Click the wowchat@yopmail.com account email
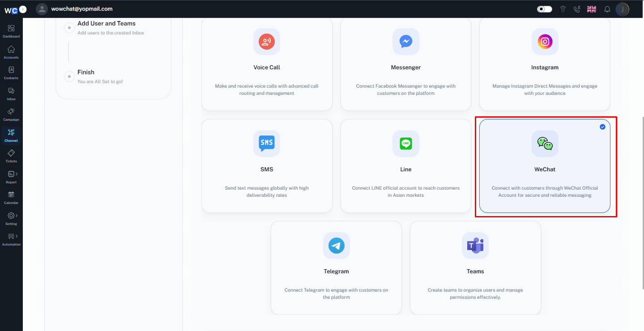644x331 pixels. pos(82,9)
